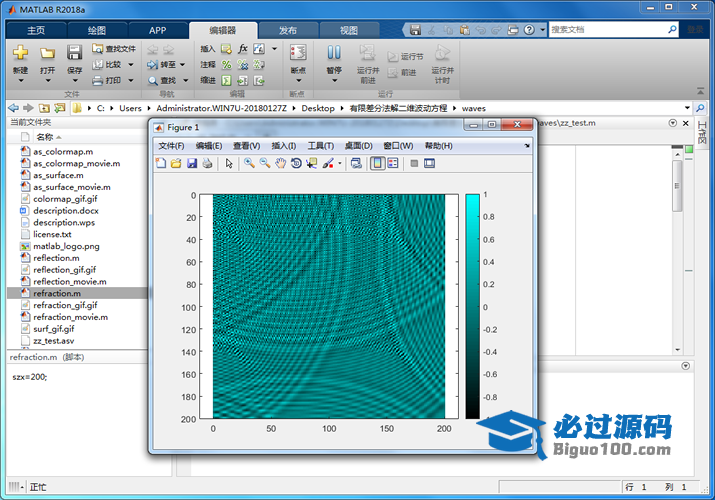
Task: Toggle the Zoom In tool in Figure 1
Action: [249, 163]
